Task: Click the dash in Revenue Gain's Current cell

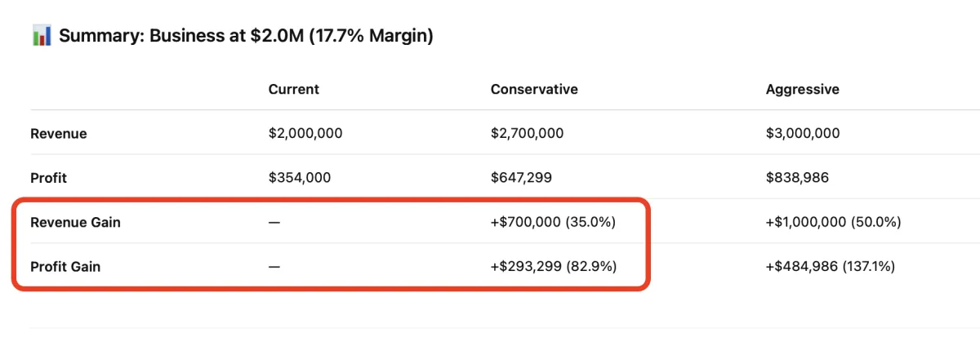Action: (x=274, y=222)
